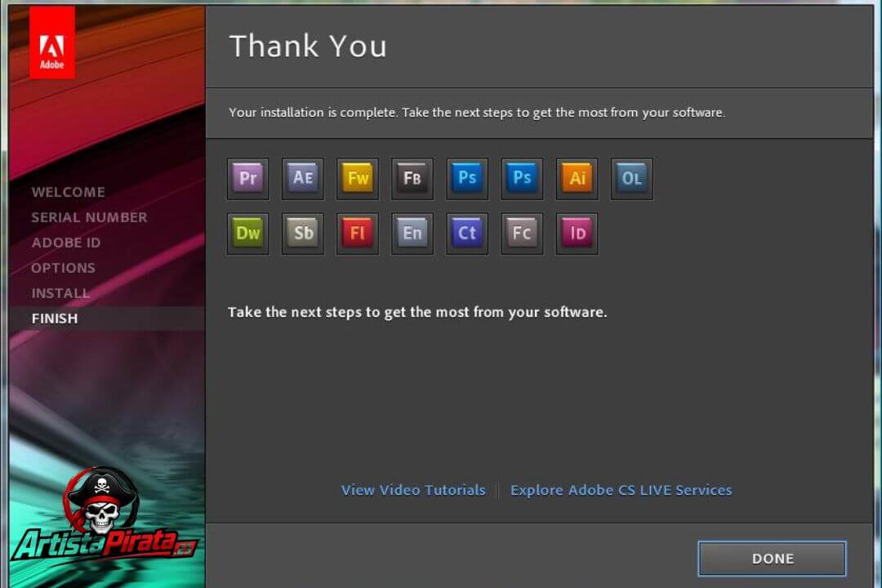Click the After Effects (Ae) icon

pos(303,178)
